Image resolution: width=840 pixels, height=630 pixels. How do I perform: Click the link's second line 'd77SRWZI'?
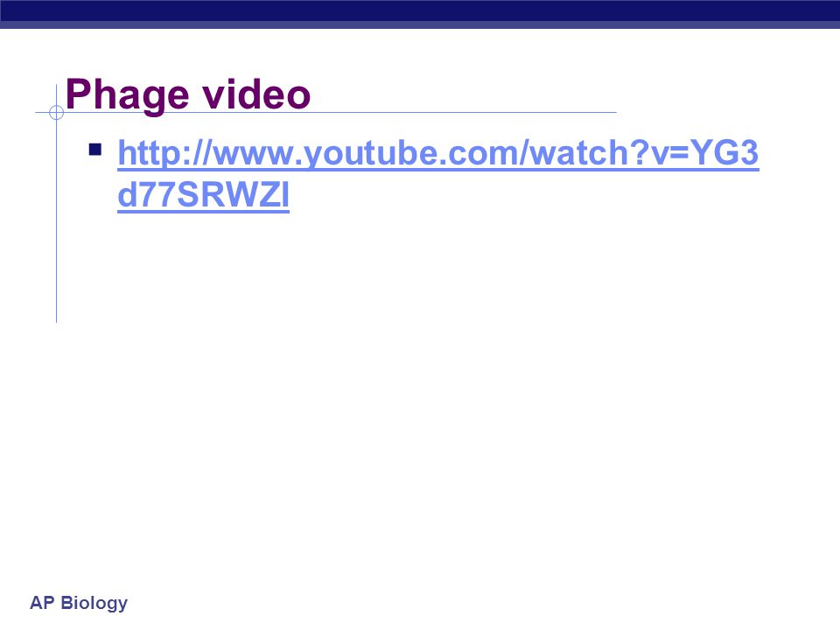tap(203, 194)
